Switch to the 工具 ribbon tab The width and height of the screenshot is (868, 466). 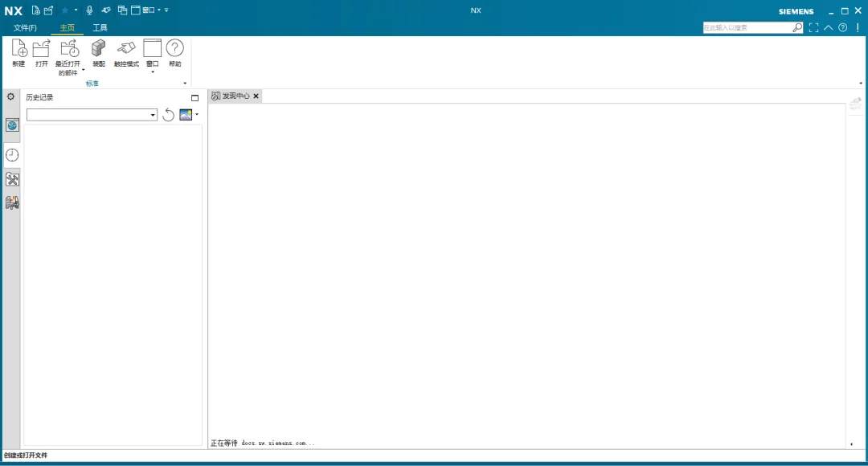(100, 27)
